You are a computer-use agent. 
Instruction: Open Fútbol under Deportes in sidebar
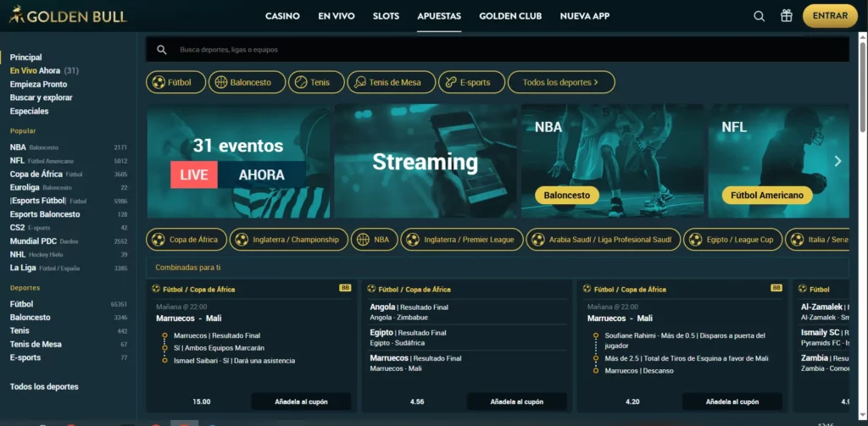[x=68, y=304]
